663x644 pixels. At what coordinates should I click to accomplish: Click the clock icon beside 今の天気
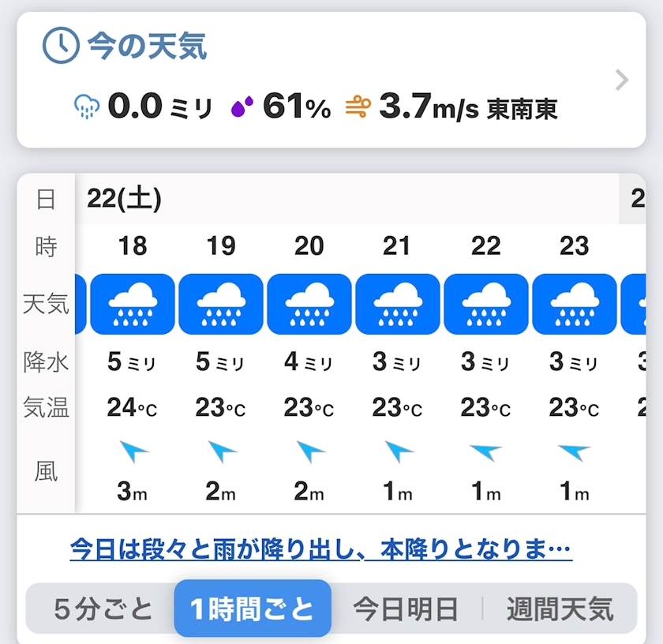click(61, 47)
